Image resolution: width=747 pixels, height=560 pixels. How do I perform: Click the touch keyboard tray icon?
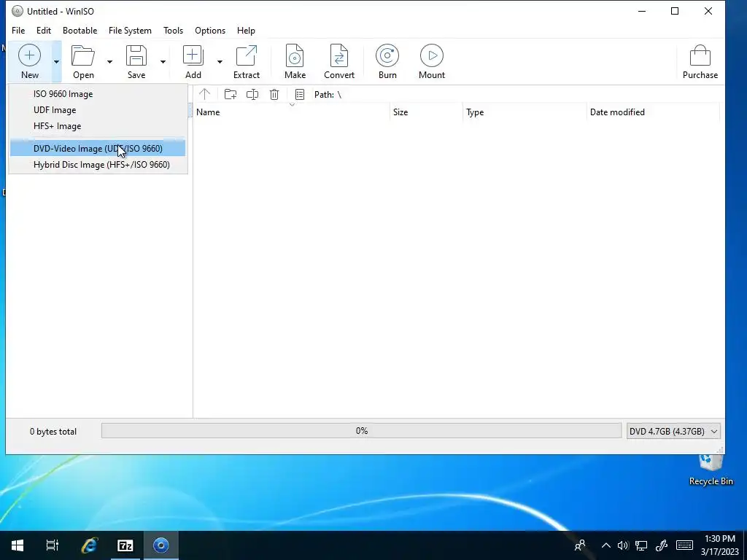click(684, 545)
